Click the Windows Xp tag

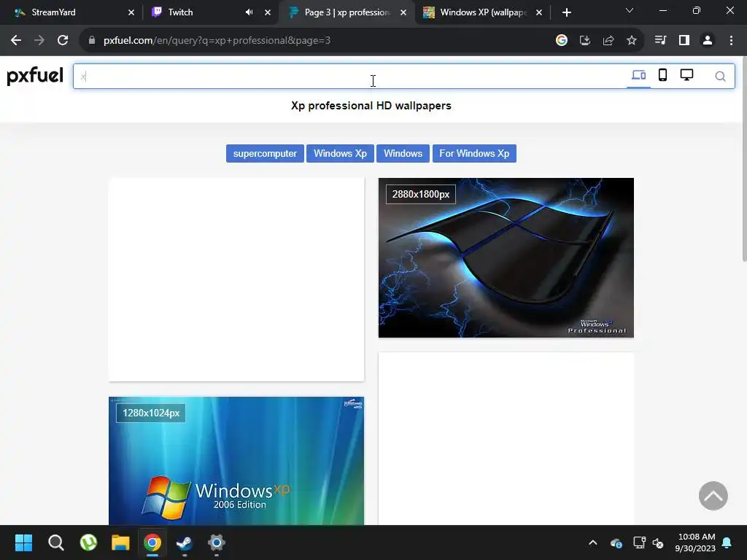[x=340, y=153]
